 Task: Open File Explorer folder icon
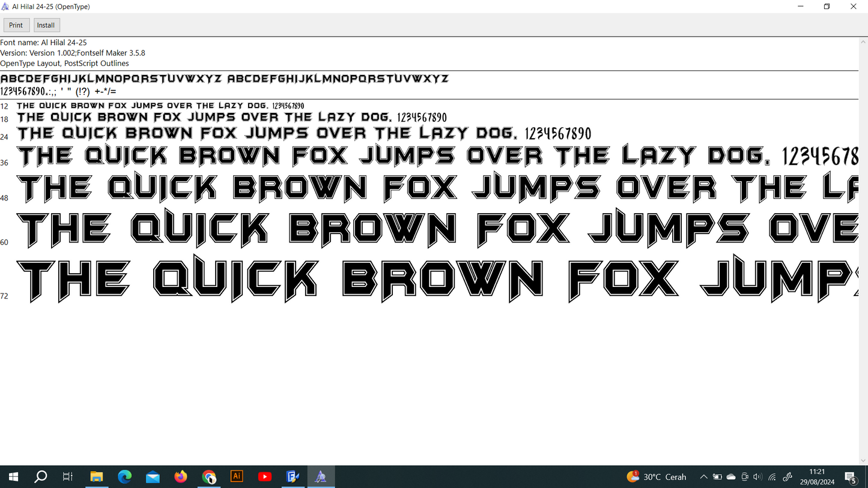pos(97,477)
